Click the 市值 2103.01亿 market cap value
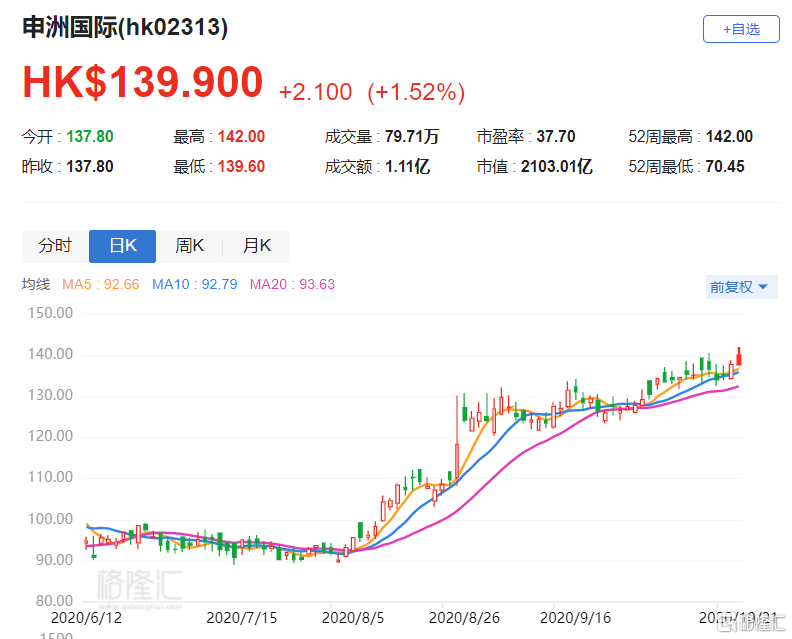 click(x=557, y=167)
